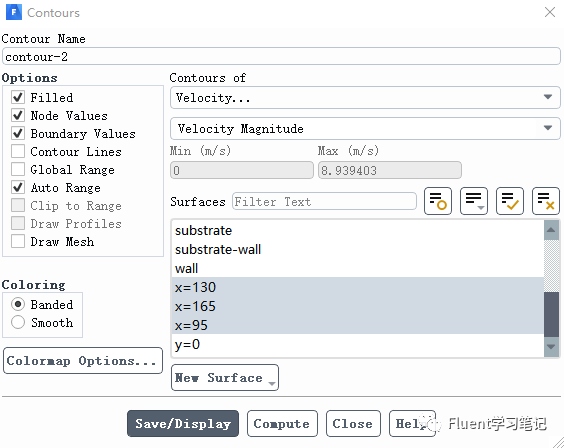
Task: Click the surfaces list scroll up arrow
Action: tap(551, 230)
